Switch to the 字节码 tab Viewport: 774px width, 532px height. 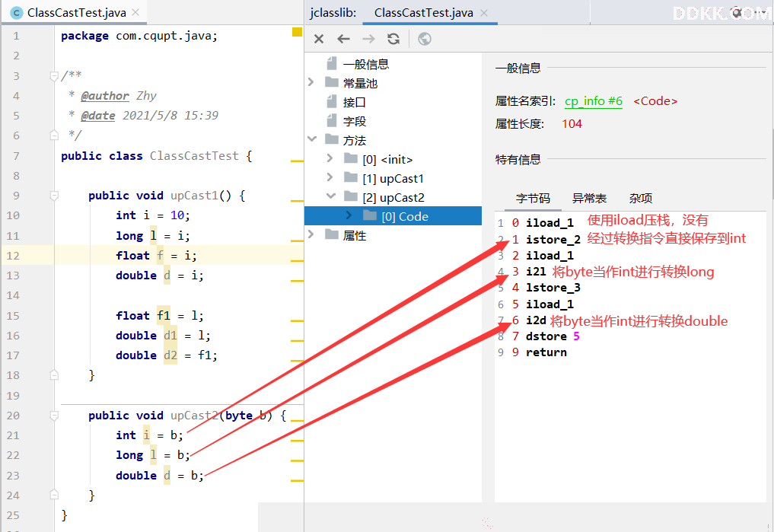coord(533,199)
